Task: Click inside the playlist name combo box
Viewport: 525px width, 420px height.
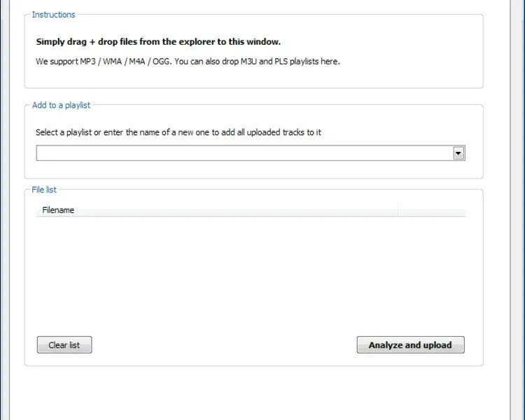Action: pyautogui.click(x=244, y=153)
